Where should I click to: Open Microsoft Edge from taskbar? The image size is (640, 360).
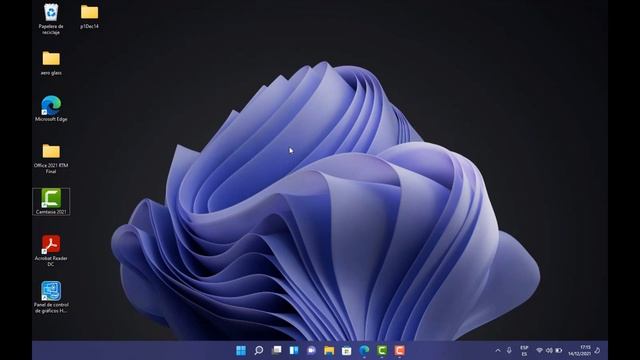(x=364, y=350)
